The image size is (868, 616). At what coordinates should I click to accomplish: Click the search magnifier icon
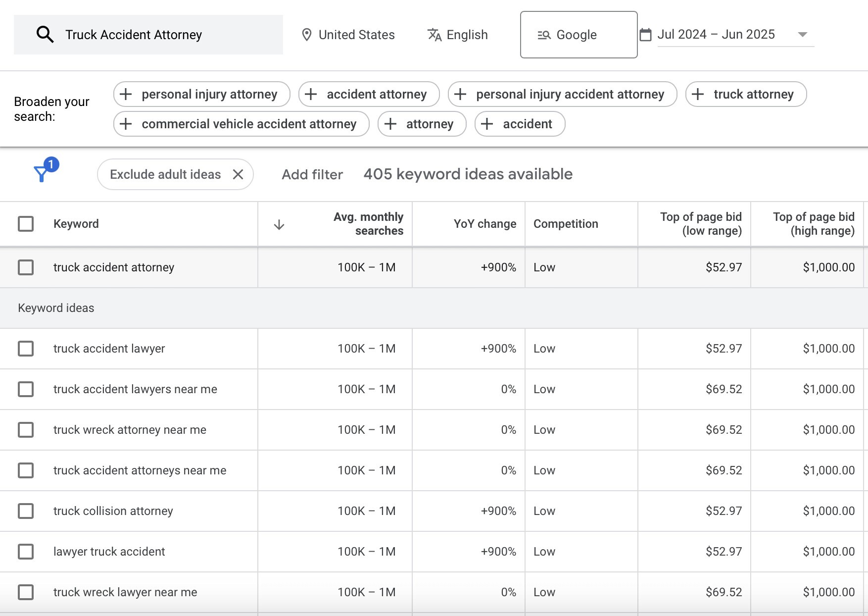coord(45,35)
